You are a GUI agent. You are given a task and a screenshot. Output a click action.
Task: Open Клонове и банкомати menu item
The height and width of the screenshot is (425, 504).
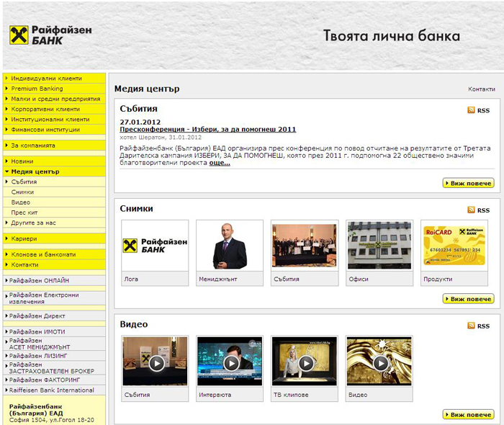pos(54,254)
